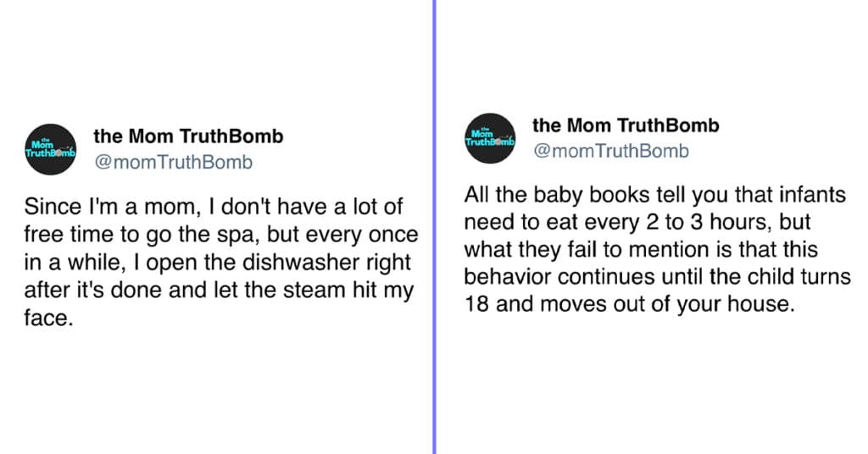Click the line starting "Since I'm a mom"

(214, 207)
